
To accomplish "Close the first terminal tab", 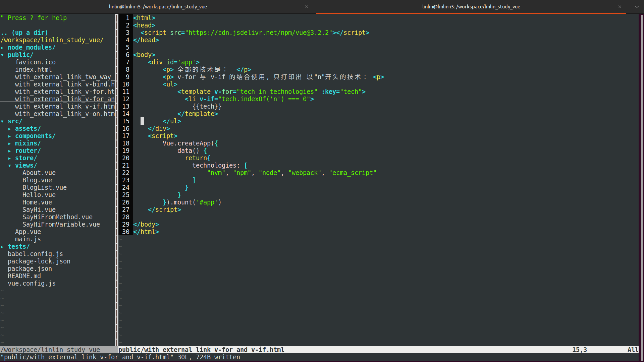I will point(306,7).
